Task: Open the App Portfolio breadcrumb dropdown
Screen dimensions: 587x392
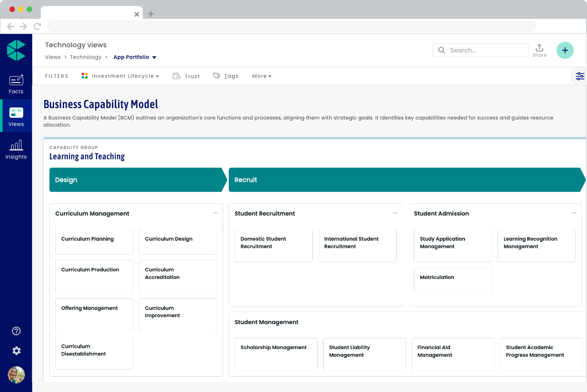Action: point(135,57)
